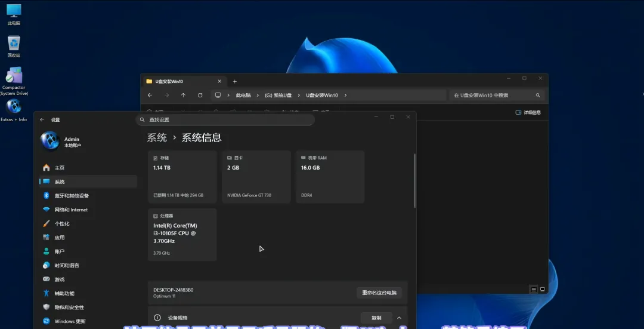
Task: Expand the chevron after 此电脑 in address bar
Action: pyautogui.click(x=258, y=95)
